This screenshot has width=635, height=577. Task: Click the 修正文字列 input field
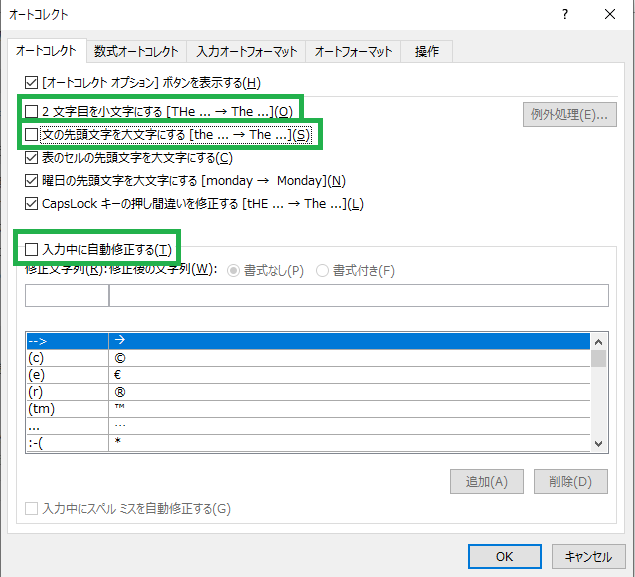67,296
